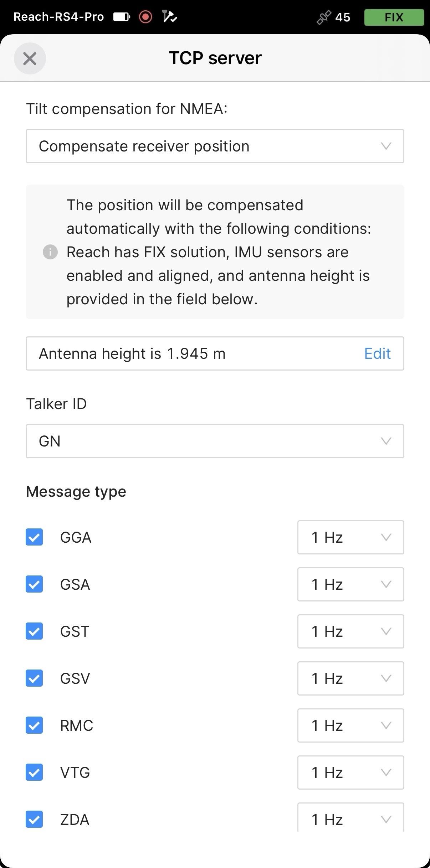Select the GSV rate dropdown
430x868 pixels.
pos(351,678)
